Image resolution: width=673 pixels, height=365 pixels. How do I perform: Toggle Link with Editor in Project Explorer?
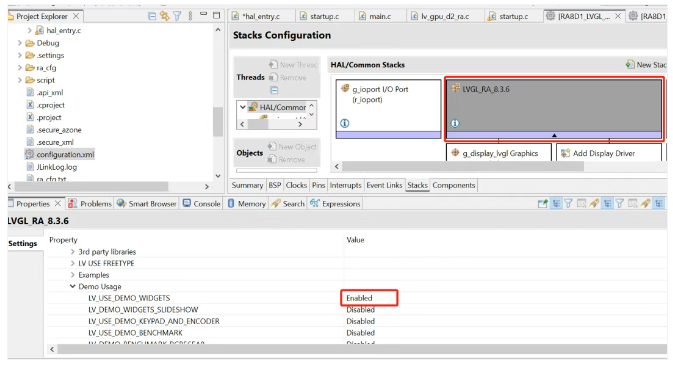[164, 16]
